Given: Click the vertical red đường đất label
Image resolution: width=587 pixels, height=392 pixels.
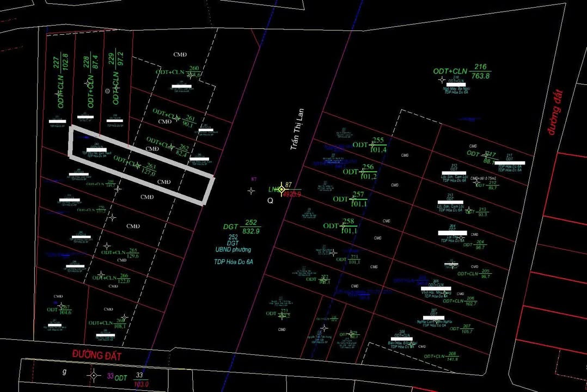Looking at the screenshot, I should 554,113.
